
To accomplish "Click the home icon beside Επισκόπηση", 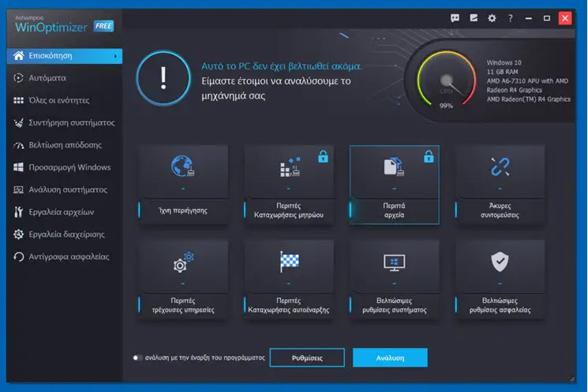I will point(19,55).
